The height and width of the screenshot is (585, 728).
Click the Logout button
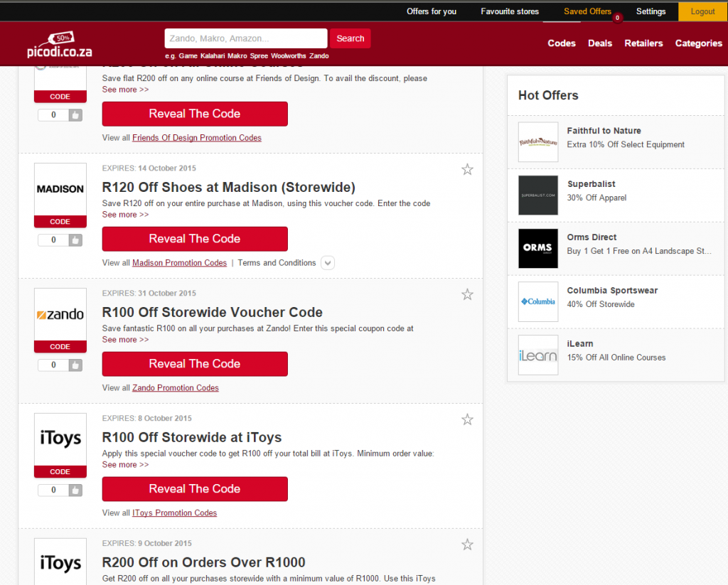(x=703, y=11)
